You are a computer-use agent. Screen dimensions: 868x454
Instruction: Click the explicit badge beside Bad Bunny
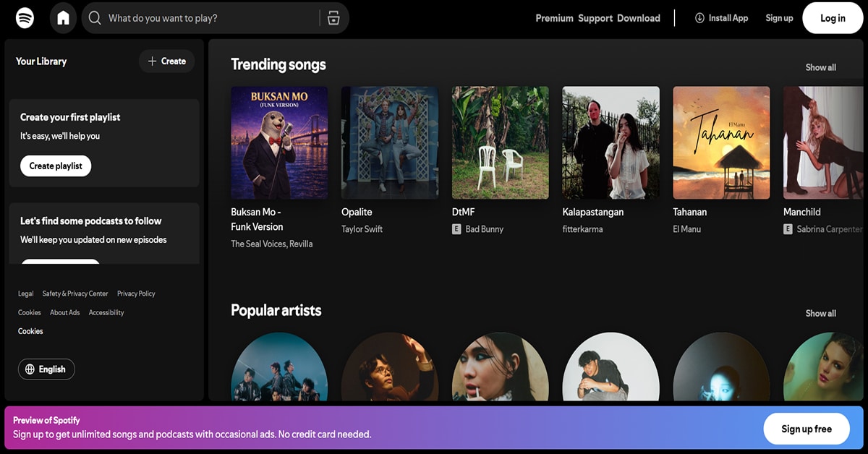point(456,229)
